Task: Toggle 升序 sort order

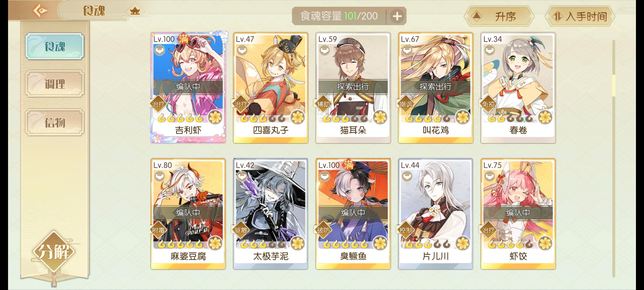Action: (x=499, y=17)
